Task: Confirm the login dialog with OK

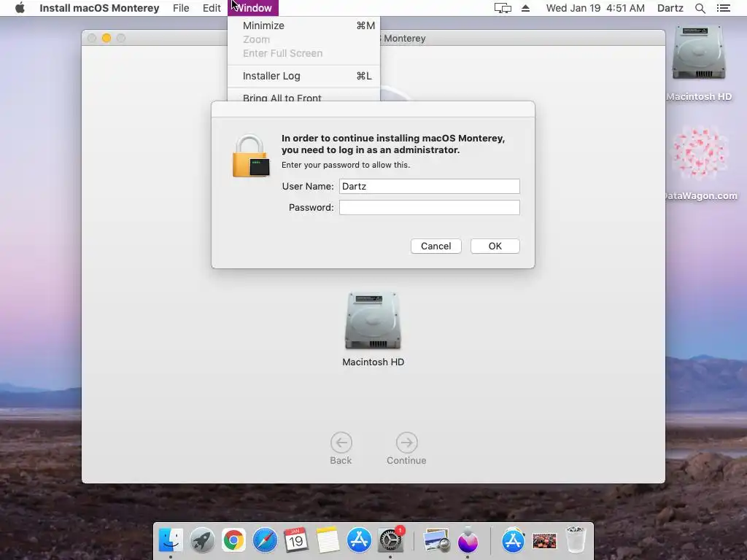Action: tap(495, 246)
